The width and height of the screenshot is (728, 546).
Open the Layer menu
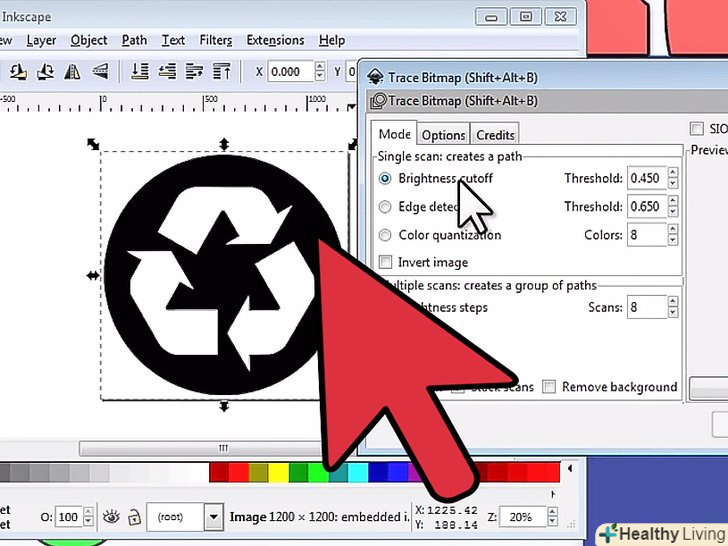click(x=41, y=40)
